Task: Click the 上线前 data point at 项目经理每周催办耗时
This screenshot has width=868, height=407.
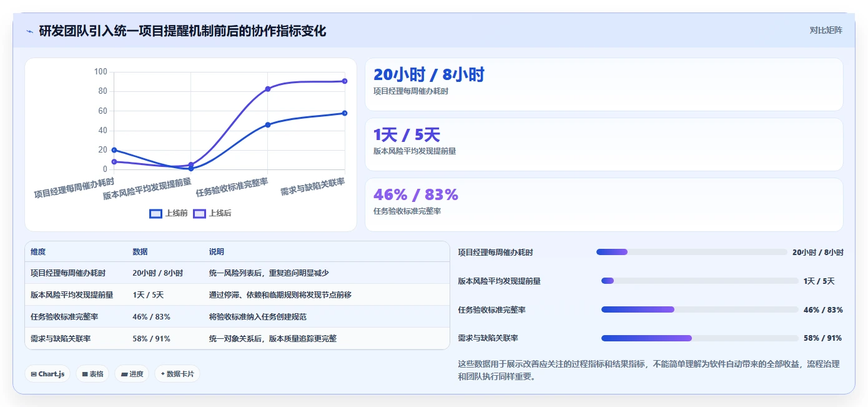Action: 114,150
